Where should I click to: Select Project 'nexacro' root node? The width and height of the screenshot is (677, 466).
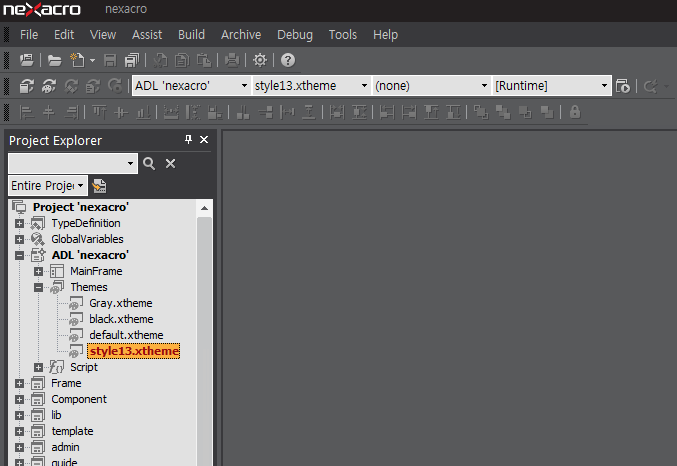click(81, 207)
